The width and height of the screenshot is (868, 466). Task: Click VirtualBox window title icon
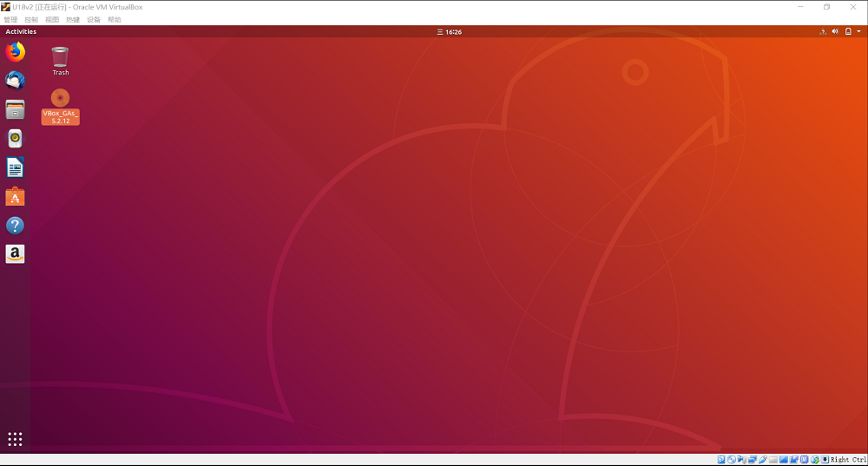click(x=5, y=7)
